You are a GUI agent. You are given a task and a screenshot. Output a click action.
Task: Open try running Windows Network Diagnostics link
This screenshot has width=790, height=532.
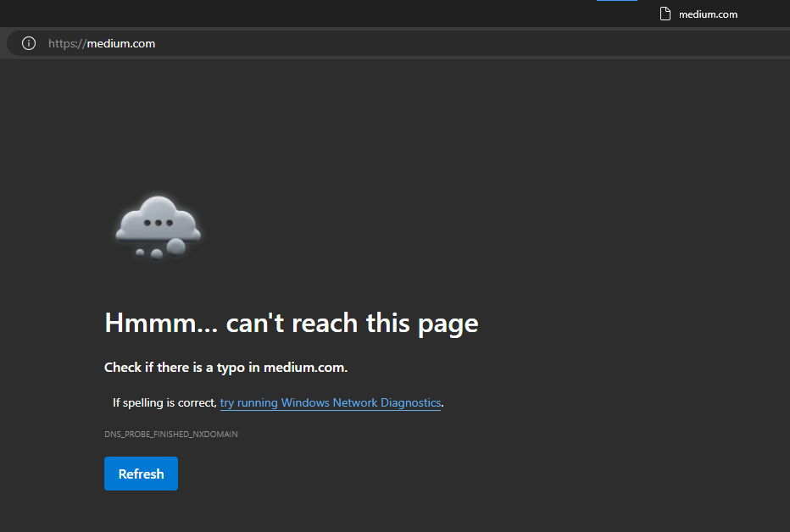click(331, 402)
